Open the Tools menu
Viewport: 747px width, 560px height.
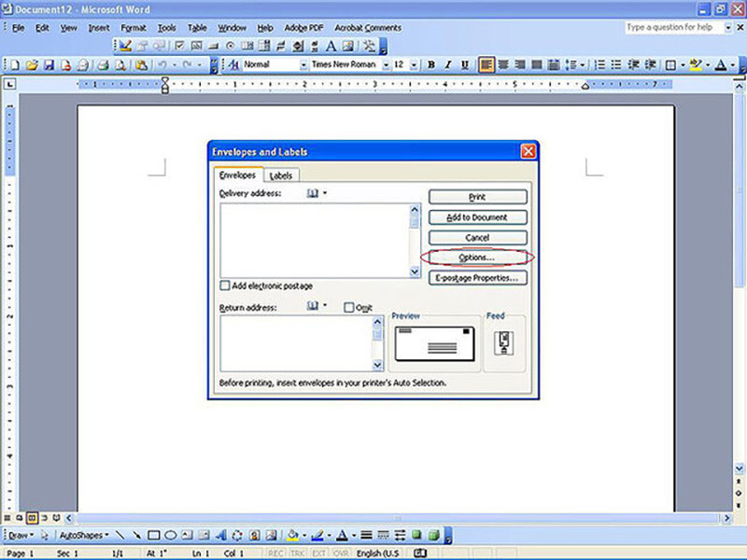coord(167,28)
